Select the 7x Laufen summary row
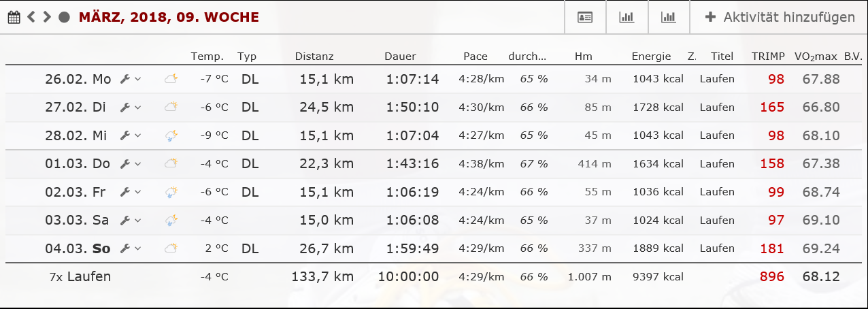The image size is (868, 309). (80, 277)
